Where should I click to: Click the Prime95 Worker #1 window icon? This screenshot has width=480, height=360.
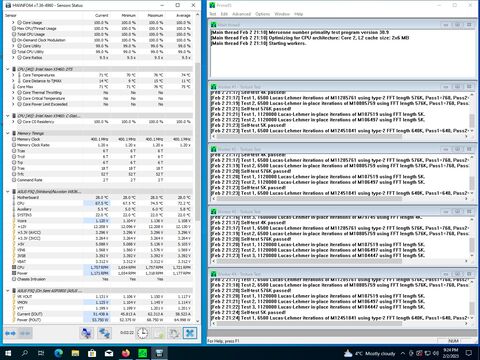[x=214, y=87]
